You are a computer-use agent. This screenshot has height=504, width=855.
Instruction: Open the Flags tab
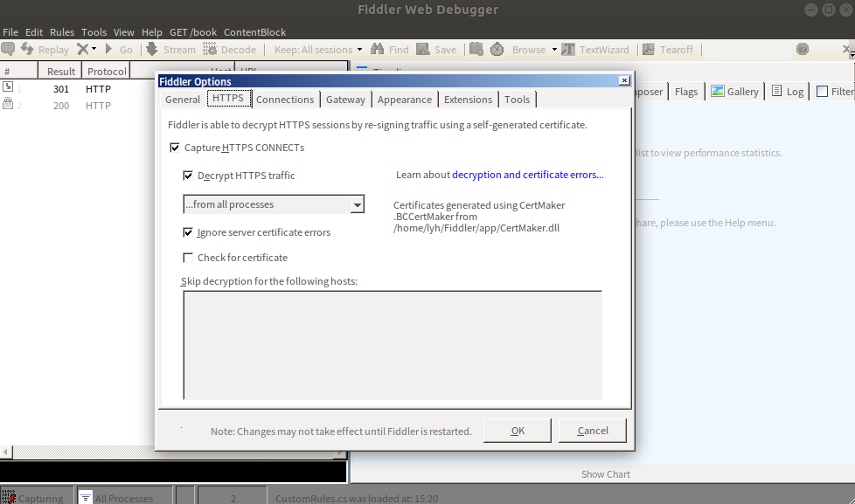(x=686, y=92)
